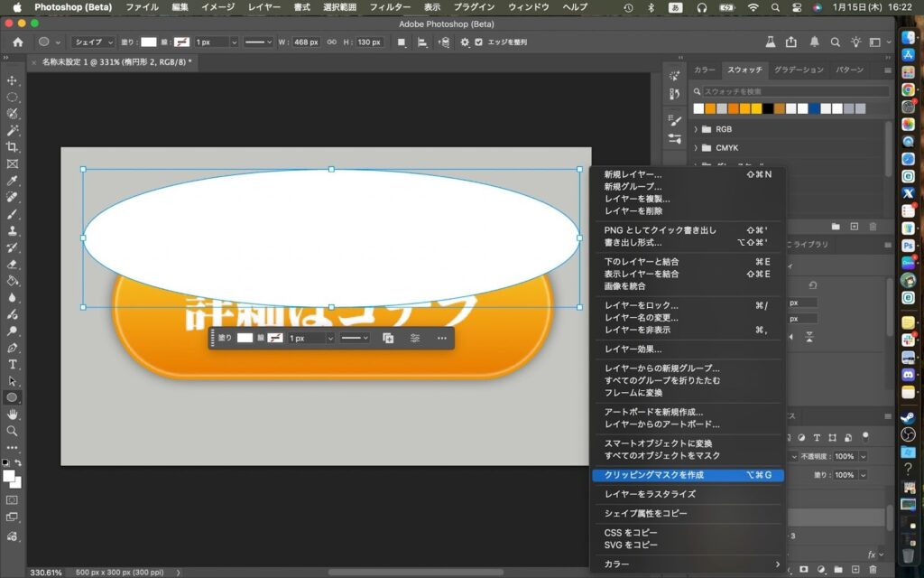The height and width of the screenshot is (578, 924).
Task: Click the Home icon in options bar
Action: [17, 42]
